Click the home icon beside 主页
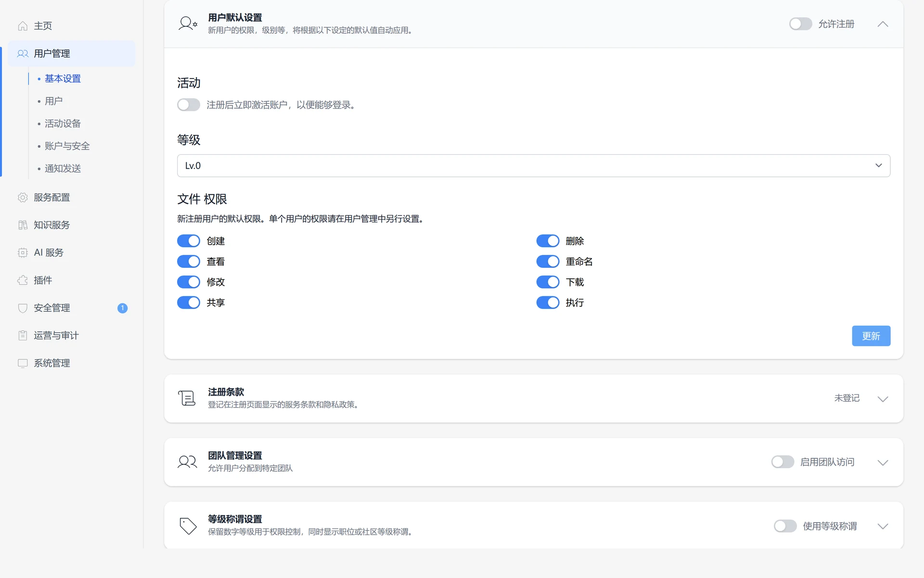 (x=23, y=26)
